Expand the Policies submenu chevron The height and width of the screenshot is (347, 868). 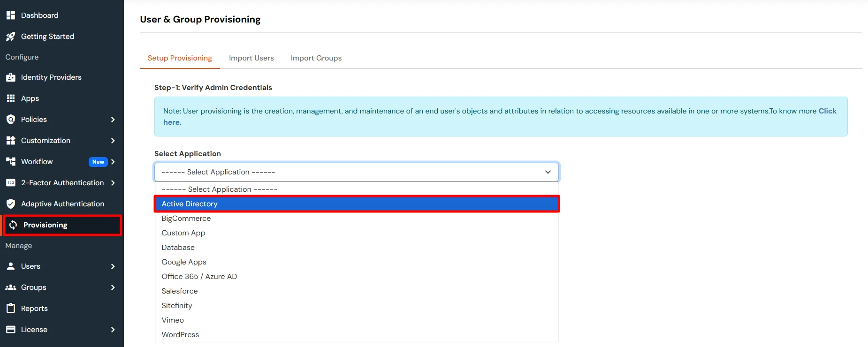pyautogui.click(x=113, y=120)
